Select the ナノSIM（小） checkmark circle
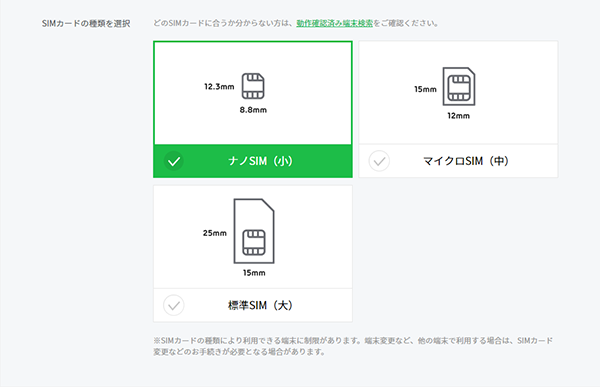Viewport: 600px width, 387px height. (x=174, y=161)
